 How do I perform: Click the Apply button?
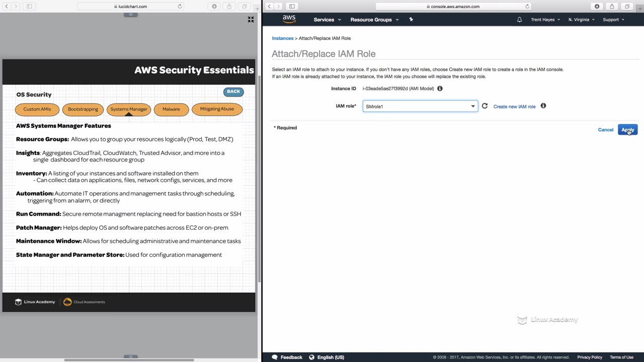click(627, 130)
